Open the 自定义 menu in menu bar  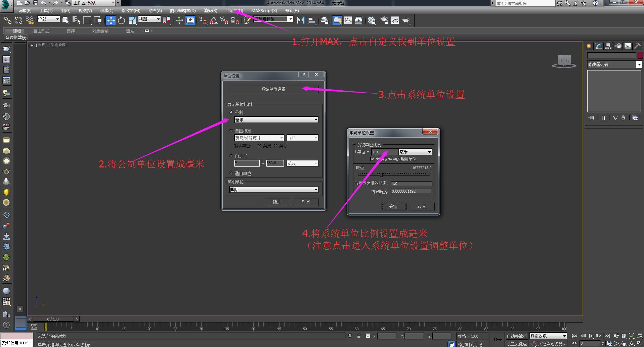click(x=234, y=10)
